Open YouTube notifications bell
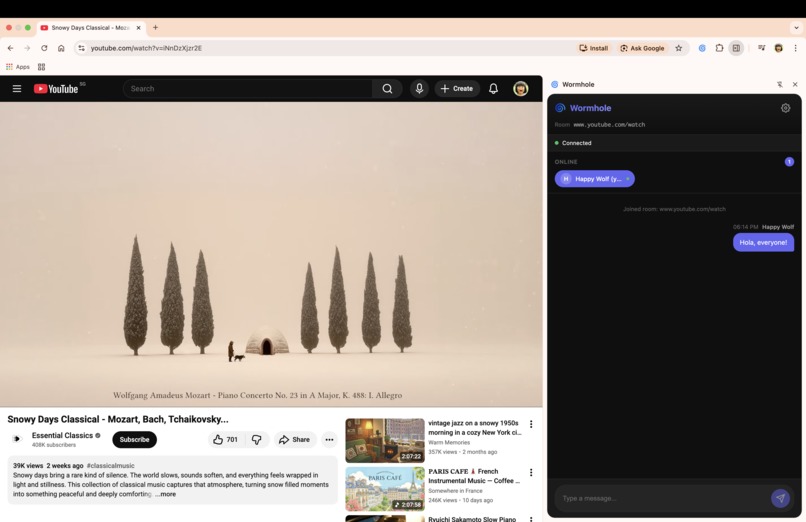The image size is (806, 522). (493, 89)
